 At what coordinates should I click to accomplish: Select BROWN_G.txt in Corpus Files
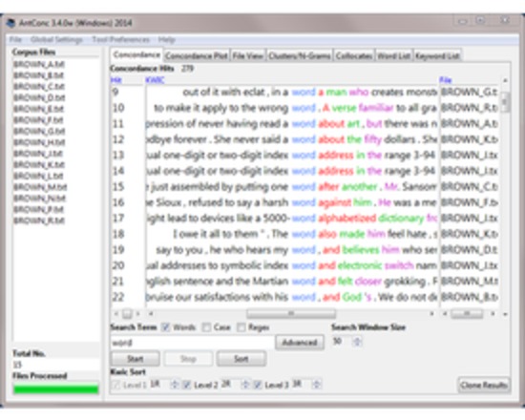39,132
